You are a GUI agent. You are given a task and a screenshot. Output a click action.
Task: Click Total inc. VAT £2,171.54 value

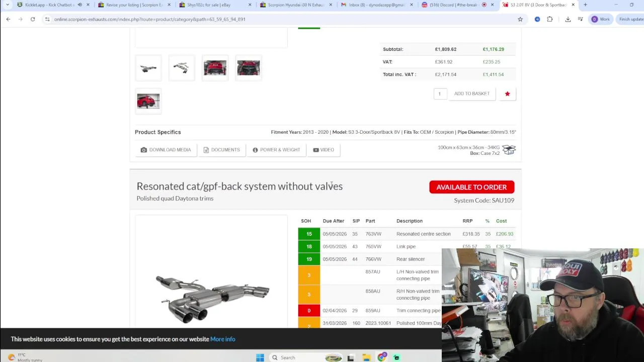(x=446, y=74)
